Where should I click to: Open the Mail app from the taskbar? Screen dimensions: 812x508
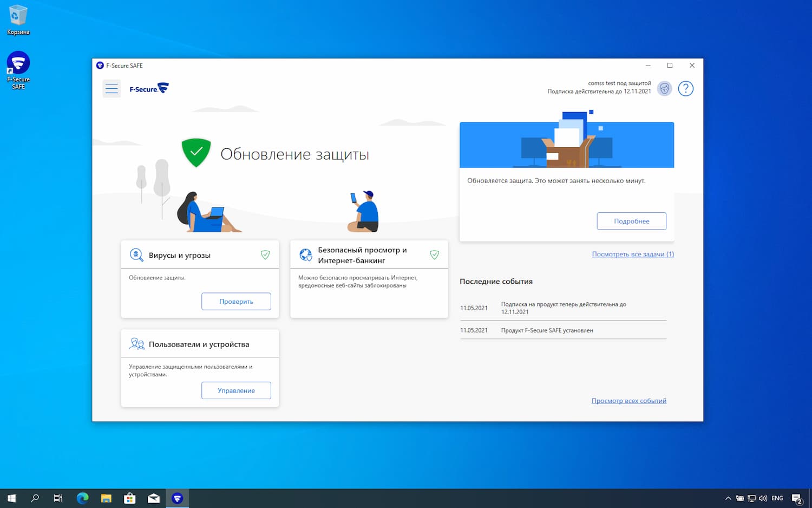pyautogui.click(x=154, y=498)
